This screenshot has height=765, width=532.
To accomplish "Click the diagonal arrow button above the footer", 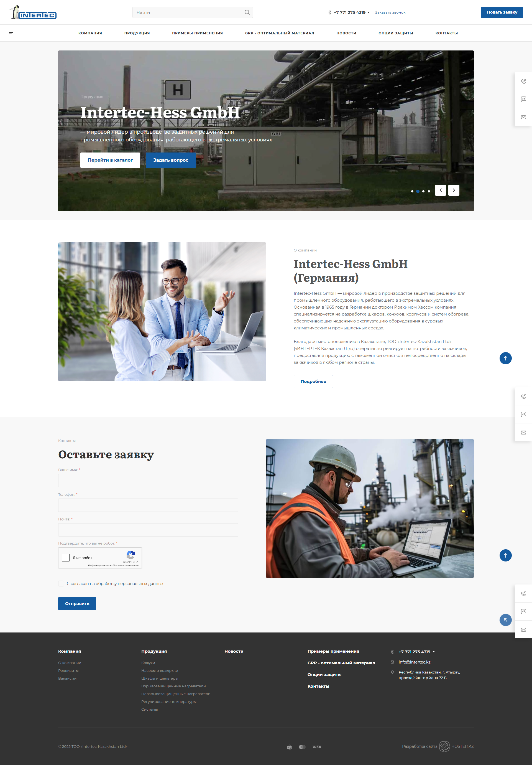I will 505,620.
